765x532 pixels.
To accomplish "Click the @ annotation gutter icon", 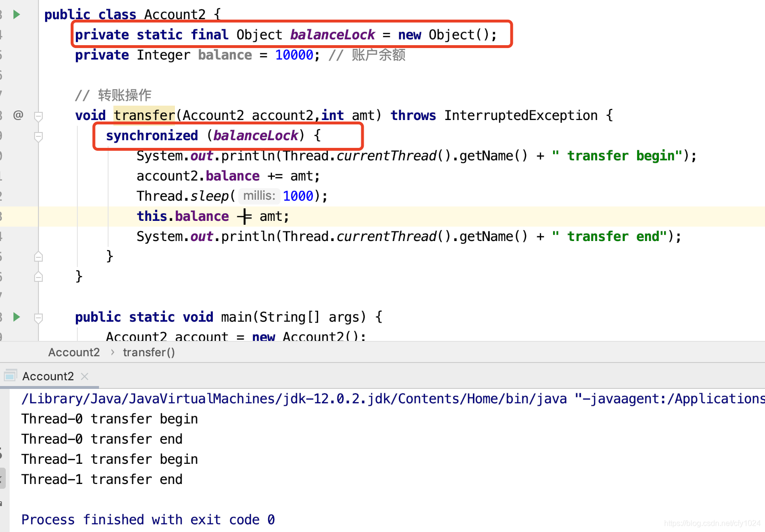I will [18, 115].
